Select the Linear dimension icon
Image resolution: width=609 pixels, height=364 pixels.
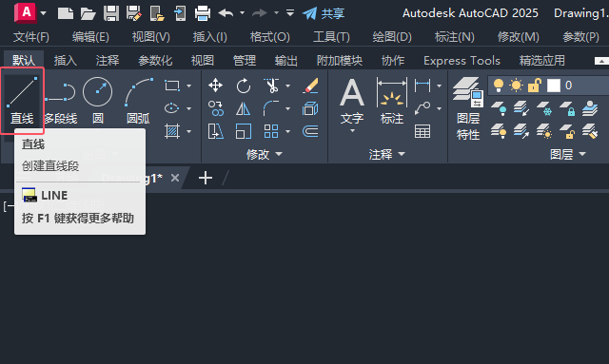422,86
